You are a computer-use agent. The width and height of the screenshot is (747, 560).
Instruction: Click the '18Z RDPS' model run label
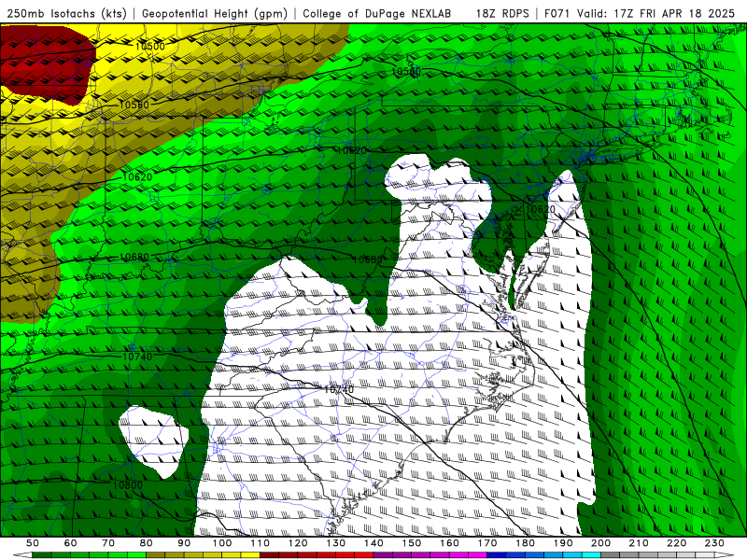click(502, 14)
